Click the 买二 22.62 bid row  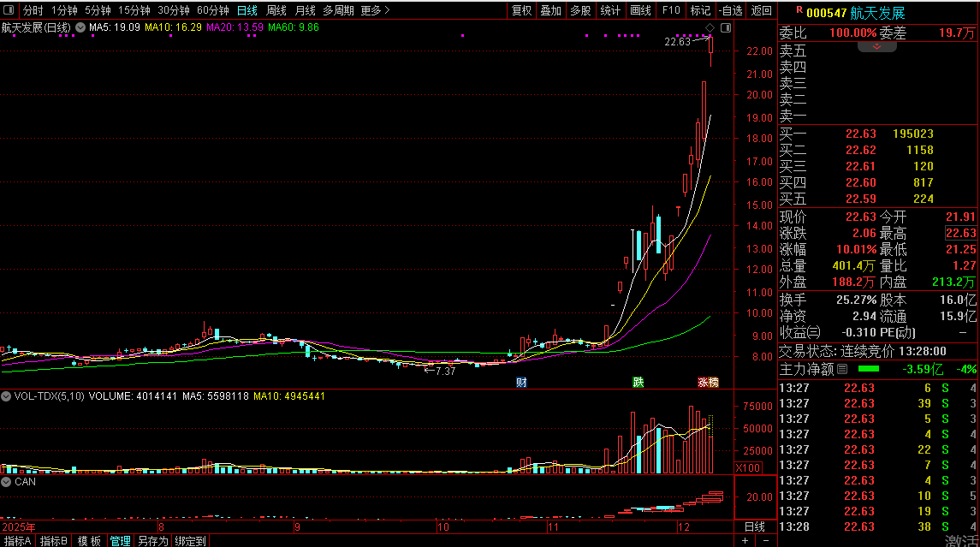coord(878,150)
